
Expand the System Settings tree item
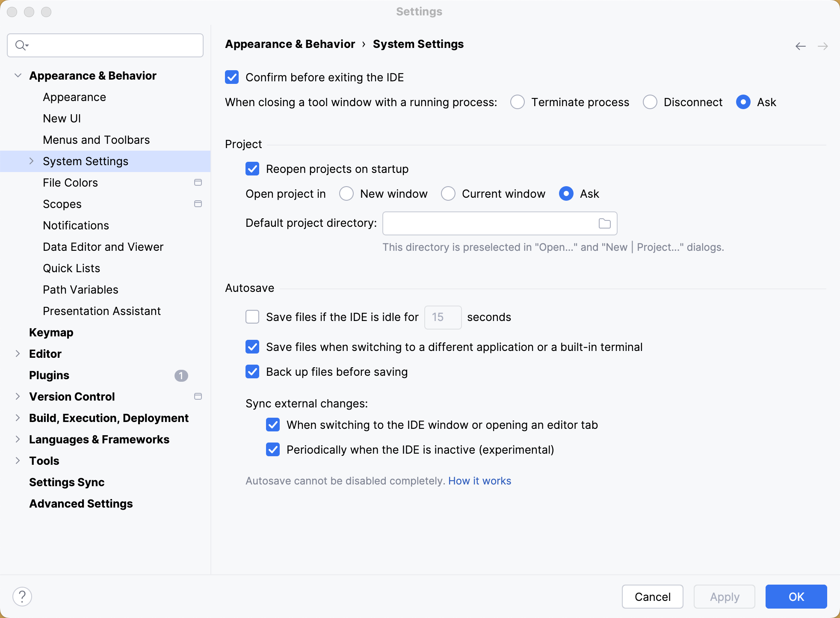pyautogui.click(x=31, y=161)
